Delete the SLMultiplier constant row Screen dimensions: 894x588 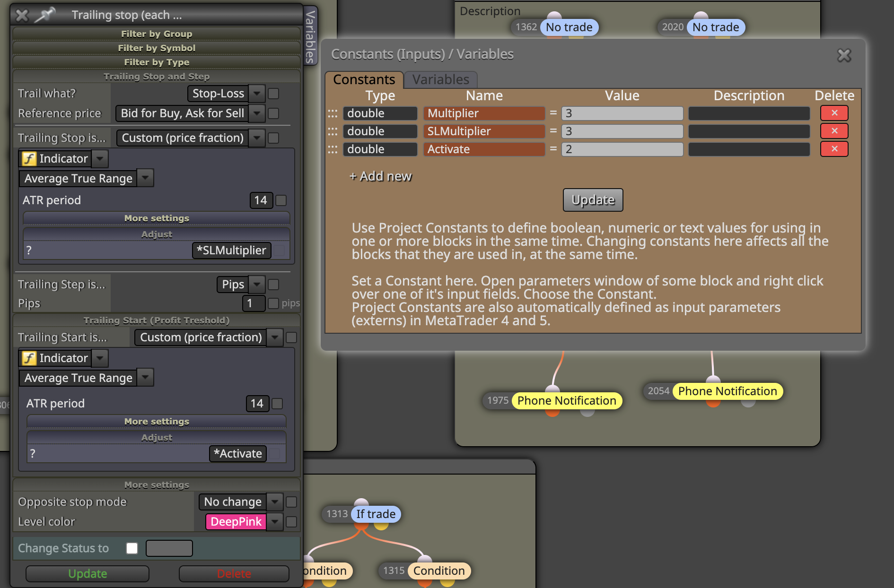click(834, 131)
